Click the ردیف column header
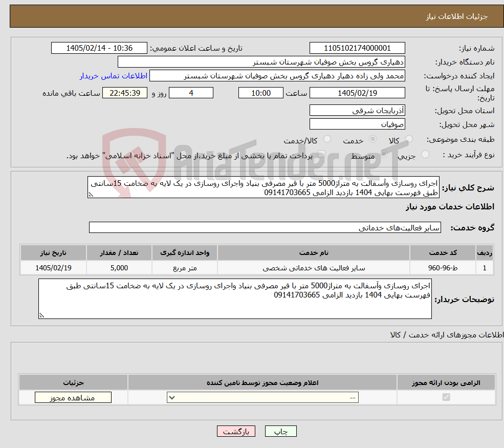504x448 pixels. pos(485,253)
